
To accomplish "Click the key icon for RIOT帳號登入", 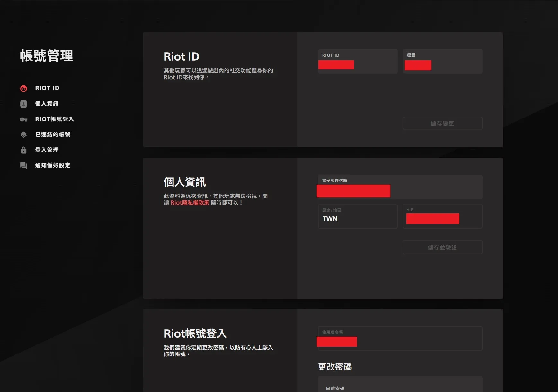I will point(23,119).
